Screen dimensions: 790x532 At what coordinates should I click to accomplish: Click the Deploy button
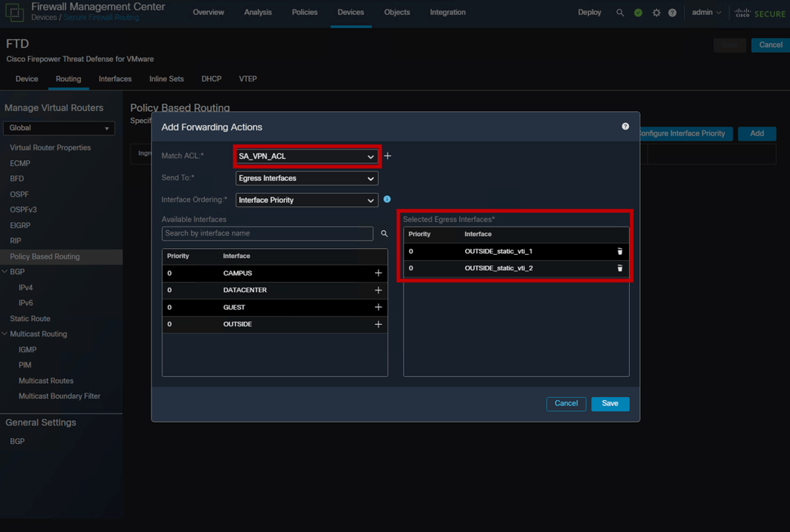coord(590,13)
